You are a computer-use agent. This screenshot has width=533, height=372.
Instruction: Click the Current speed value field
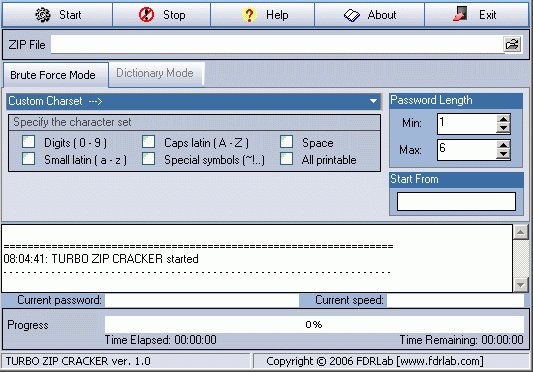[x=455, y=300]
